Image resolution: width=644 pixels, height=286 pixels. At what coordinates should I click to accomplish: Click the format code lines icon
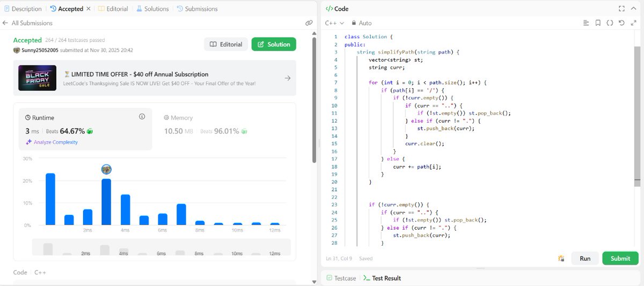586,23
